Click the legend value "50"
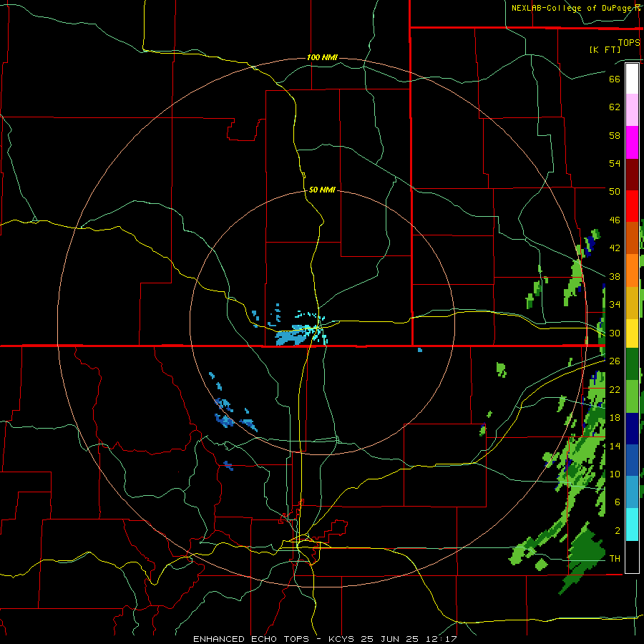Image resolution: width=644 pixels, height=644 pixels. [x=615, y=192]
